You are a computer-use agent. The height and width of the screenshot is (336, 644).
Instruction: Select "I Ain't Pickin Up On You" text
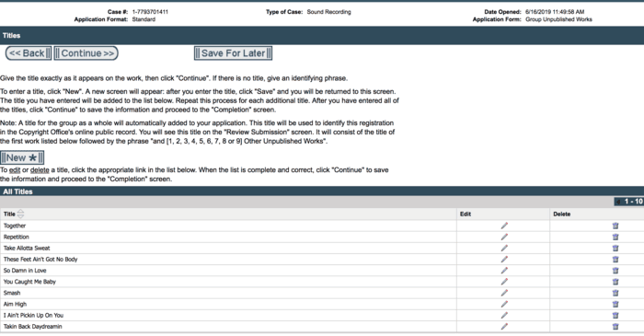pos(33,315)
